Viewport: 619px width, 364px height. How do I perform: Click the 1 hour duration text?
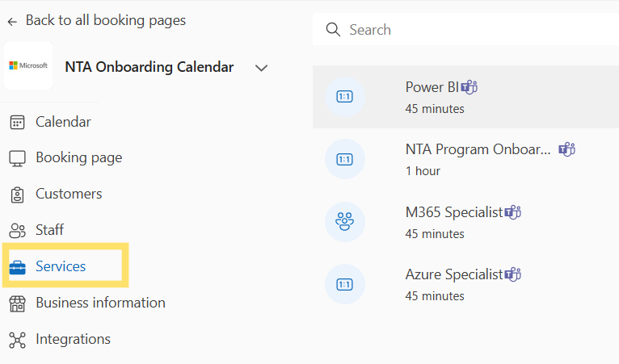click(423, 171)
